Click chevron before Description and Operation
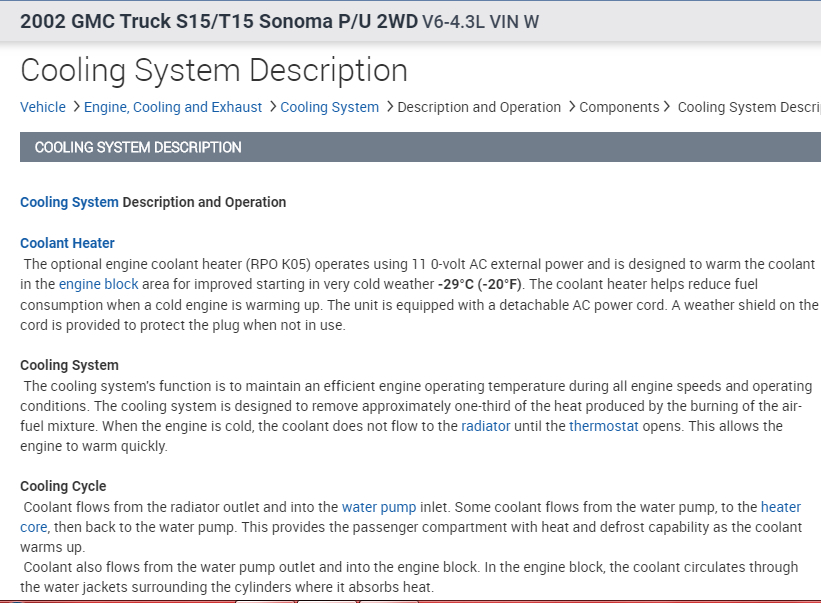This screenshot has height=603, width=821. (x=388, y=107)
